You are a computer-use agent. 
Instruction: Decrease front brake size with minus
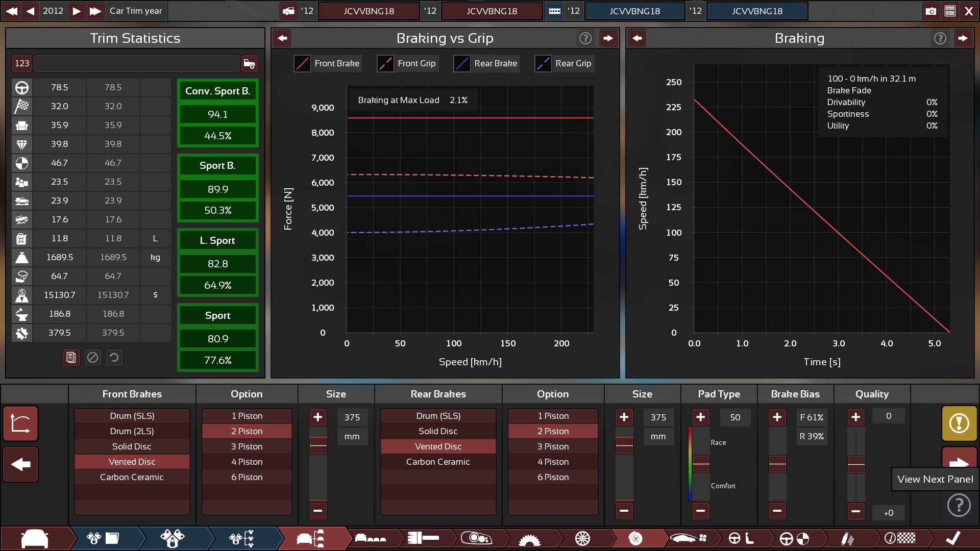pos(318,511)
